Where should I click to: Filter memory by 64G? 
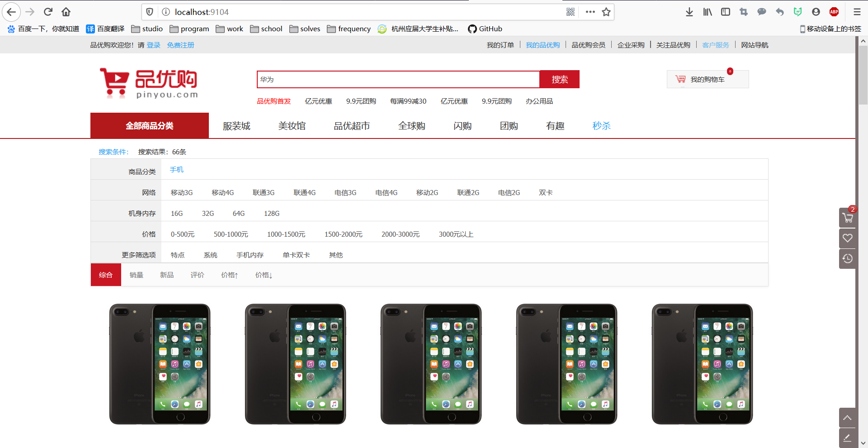(x=239, y=213)
